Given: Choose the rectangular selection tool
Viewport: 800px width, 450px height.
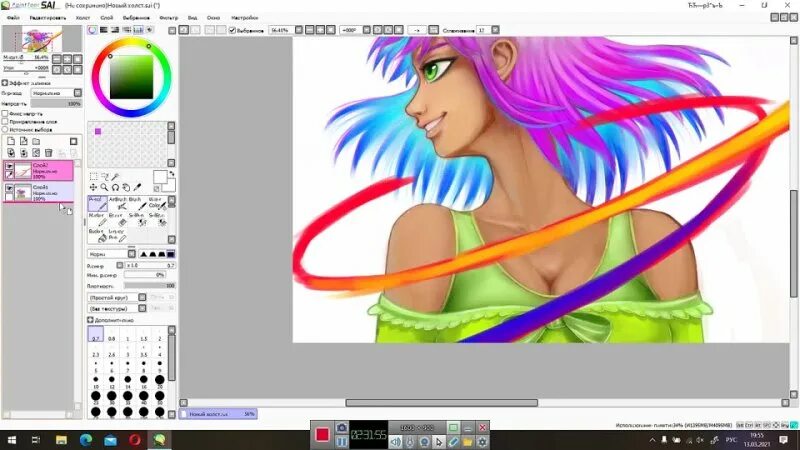Looking at the screenshot, I should pyautogui.click(x=93, y=177).
